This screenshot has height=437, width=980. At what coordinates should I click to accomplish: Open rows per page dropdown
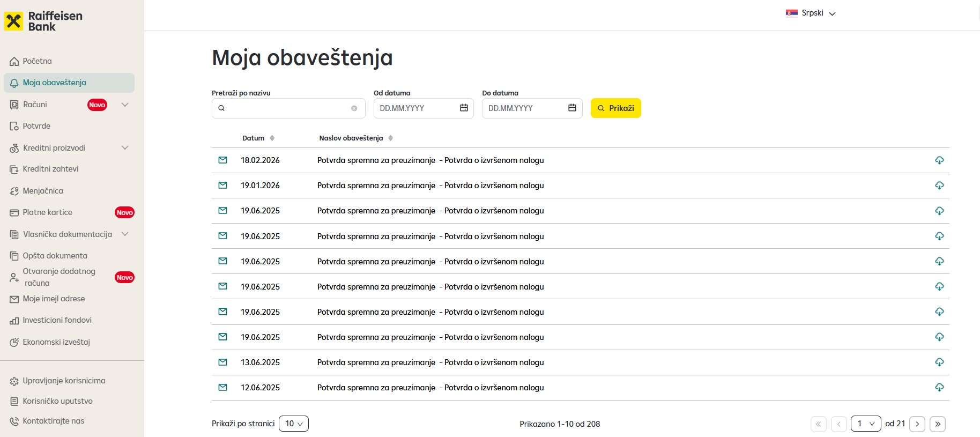(x=294, y=424)
